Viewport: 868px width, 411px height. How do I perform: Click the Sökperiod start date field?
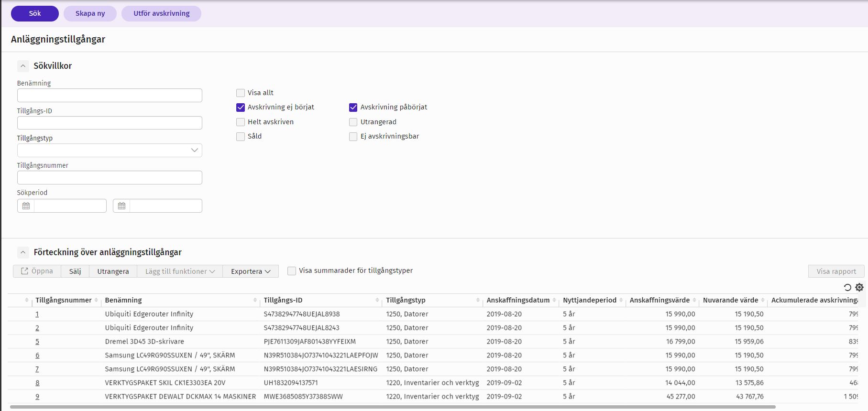[x=70, y=206]
